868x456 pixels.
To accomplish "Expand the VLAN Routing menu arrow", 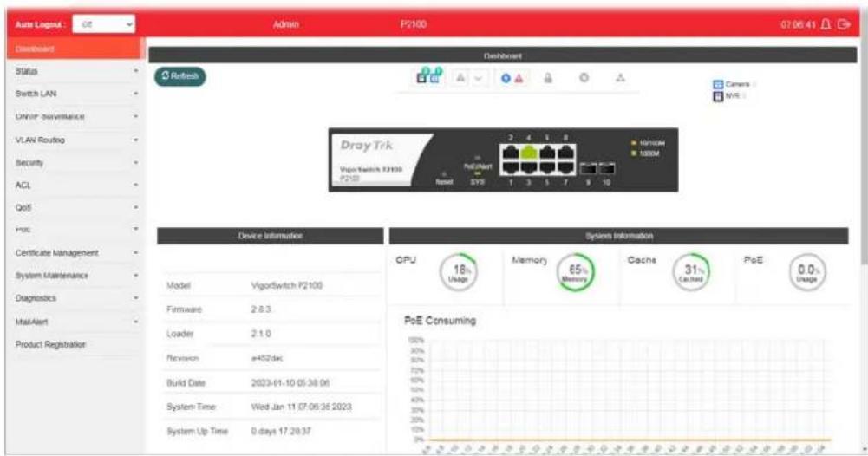I will coord(135,140).
